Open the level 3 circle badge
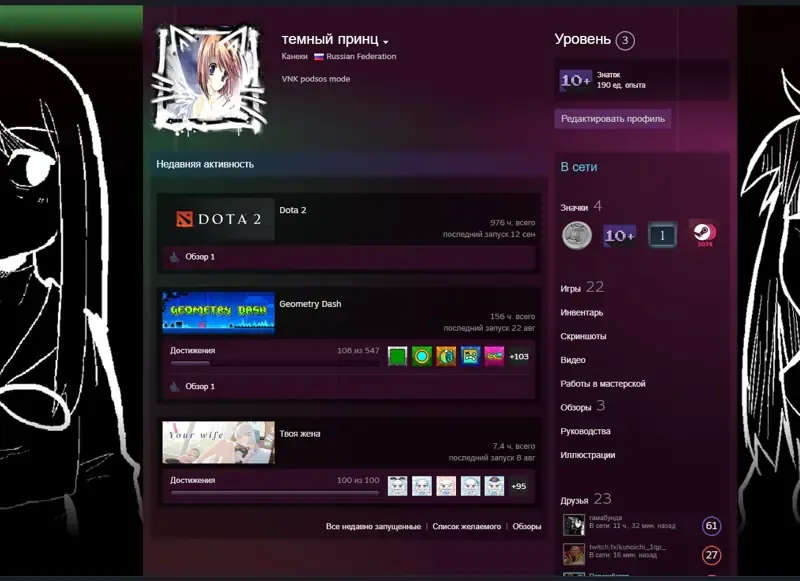Image resolution: width=800 pixels, height=581 pixels. 625,40
